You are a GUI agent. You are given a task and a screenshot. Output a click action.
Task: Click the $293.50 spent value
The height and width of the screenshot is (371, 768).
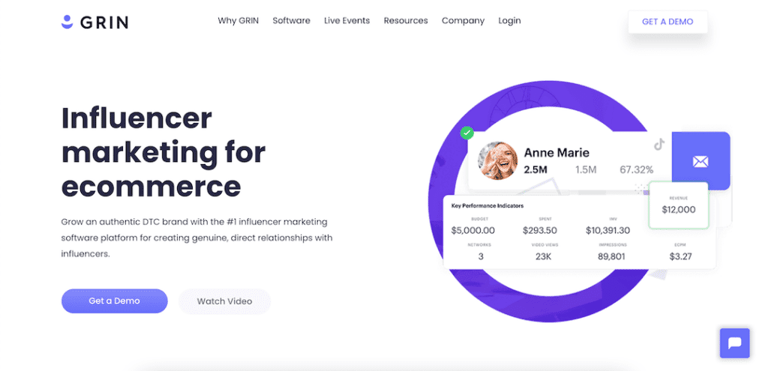[x=539, y=230]
